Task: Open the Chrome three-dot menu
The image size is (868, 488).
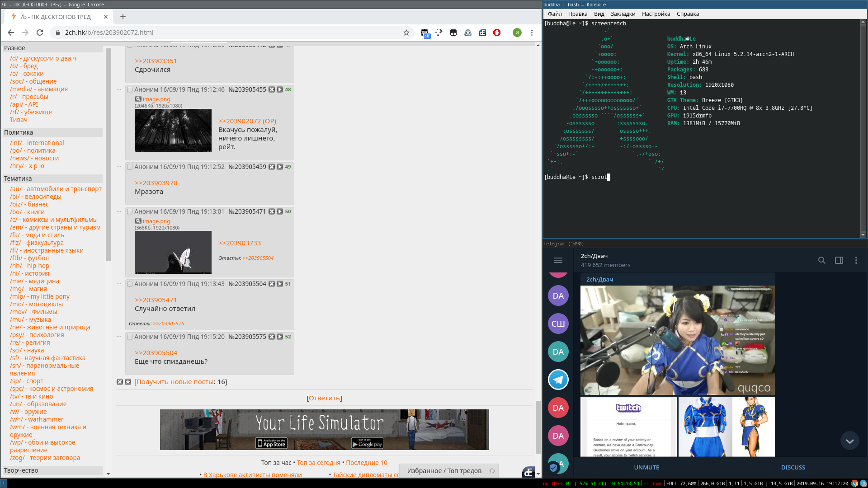Action: (x=532, y=33)
